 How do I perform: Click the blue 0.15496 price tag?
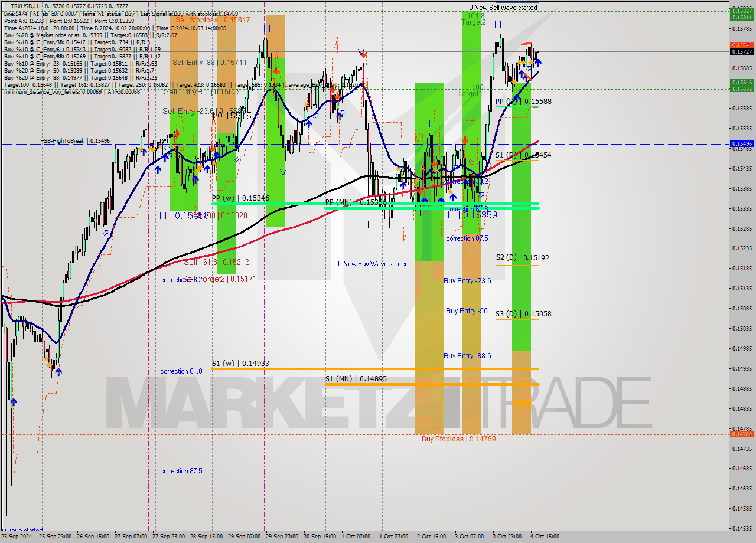(742, 143)
